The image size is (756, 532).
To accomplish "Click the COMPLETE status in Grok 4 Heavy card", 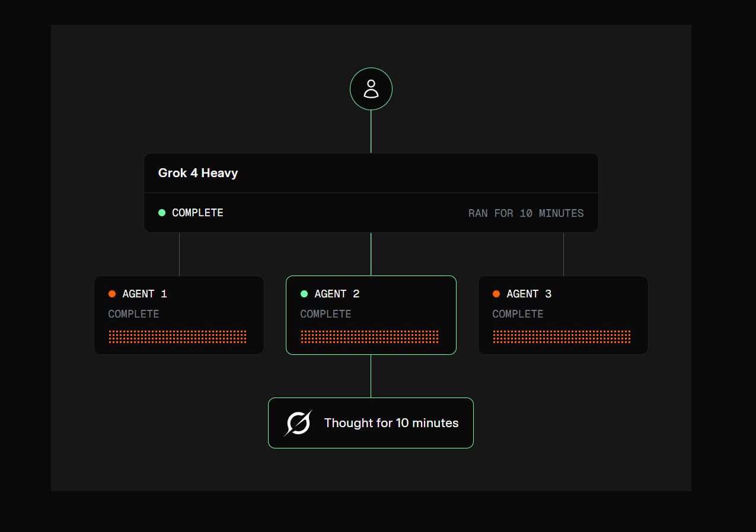I will point(197,213).
